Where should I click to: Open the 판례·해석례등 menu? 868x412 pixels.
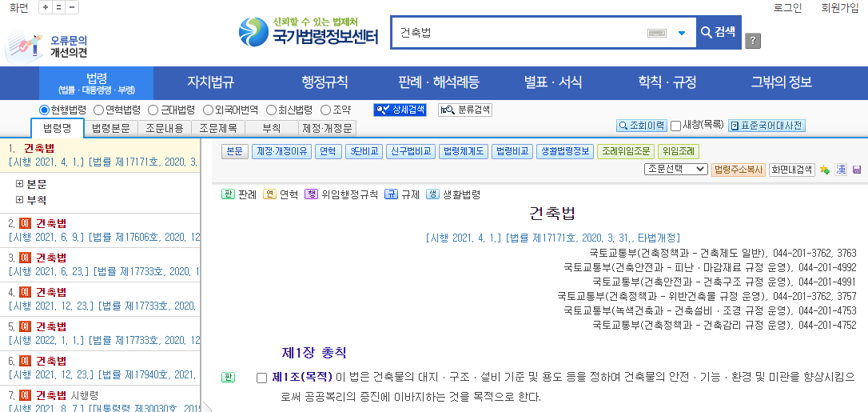pyautogui.click(x=439, y=82)
